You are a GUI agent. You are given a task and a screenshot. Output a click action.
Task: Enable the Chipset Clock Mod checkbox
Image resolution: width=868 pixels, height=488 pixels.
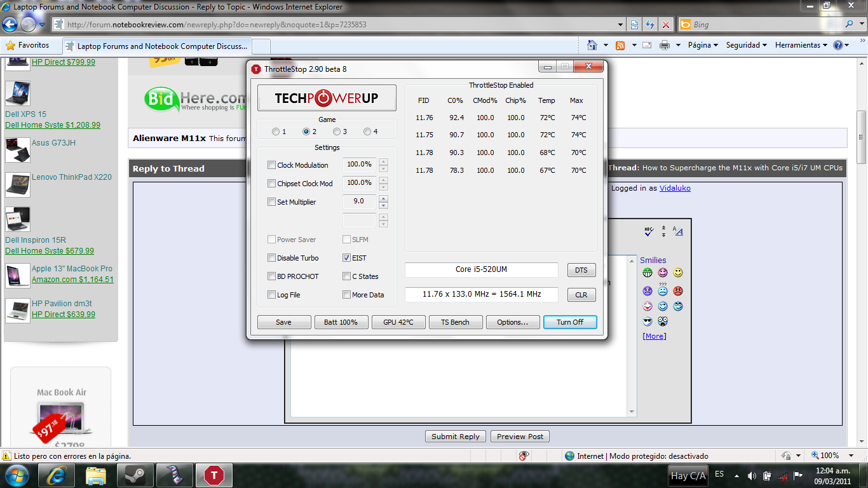[x=272, y=184]
